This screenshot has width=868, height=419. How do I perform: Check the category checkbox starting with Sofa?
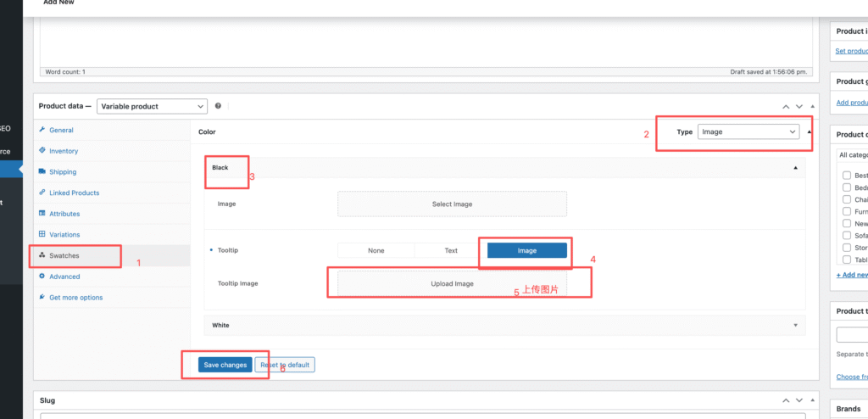[847, 235]
